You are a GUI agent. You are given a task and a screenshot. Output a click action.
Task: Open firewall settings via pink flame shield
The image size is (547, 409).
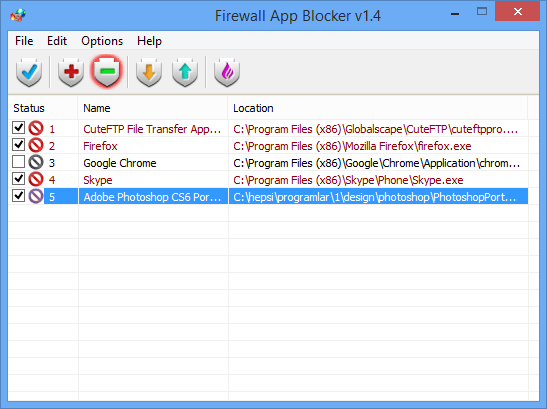(x=227, y=72)
